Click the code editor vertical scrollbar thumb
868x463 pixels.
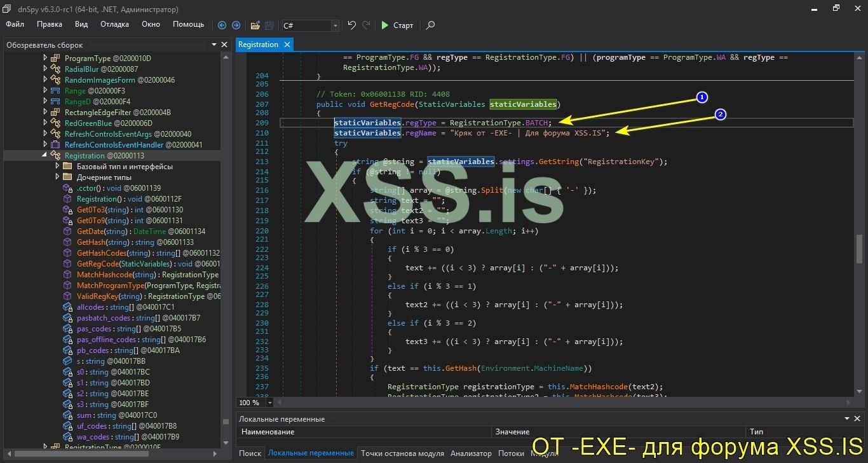click(x=859, y=248)
